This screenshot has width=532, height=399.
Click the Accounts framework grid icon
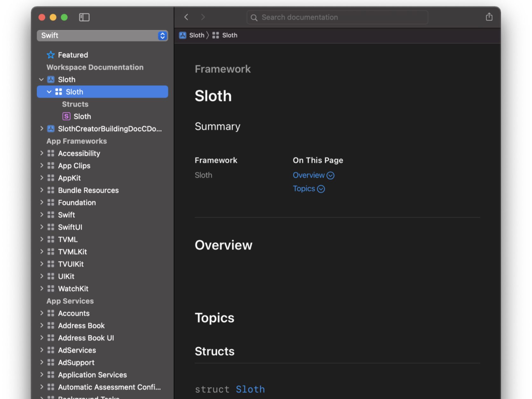[51, 313]
